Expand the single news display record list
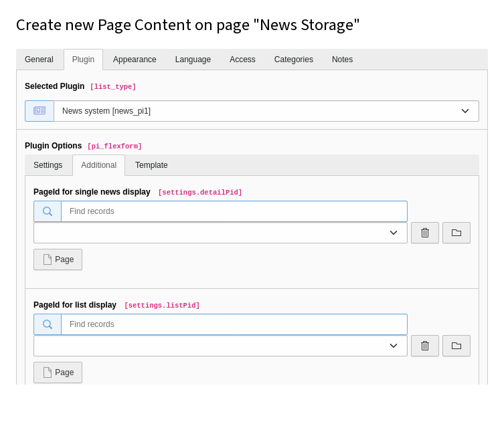The width and height of the screenshot is (504, 428). click(x=220, y=233)
